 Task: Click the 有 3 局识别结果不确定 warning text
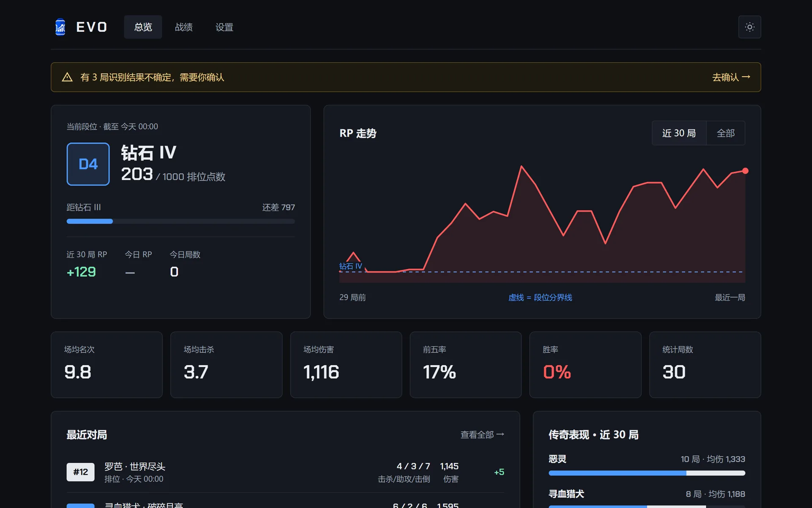tap(152, 77)
